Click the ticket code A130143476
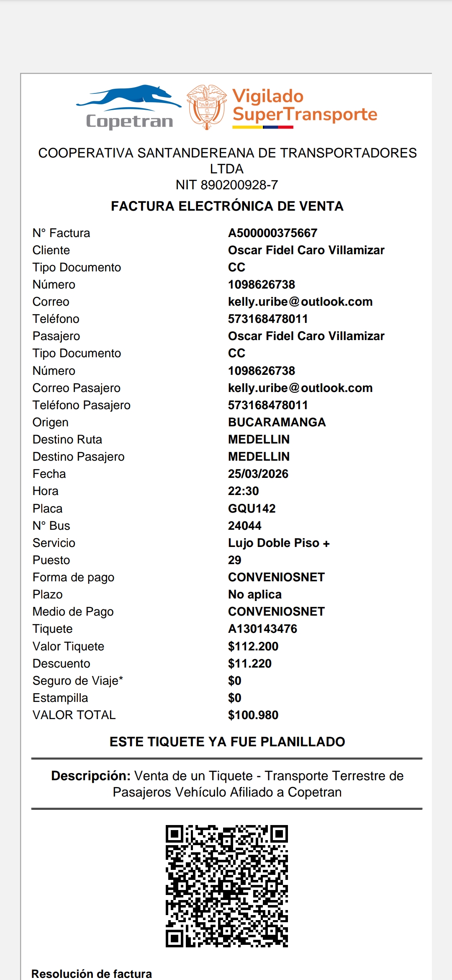The height and width of the screenshot is (980, 452). click(x=262, y=629)
